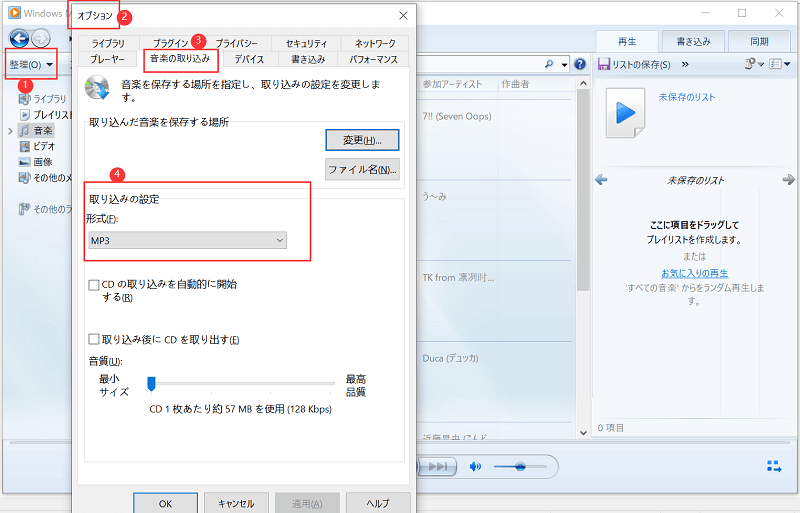
Task: Click the リストの保存(S) button
Action: click(634, 64)
